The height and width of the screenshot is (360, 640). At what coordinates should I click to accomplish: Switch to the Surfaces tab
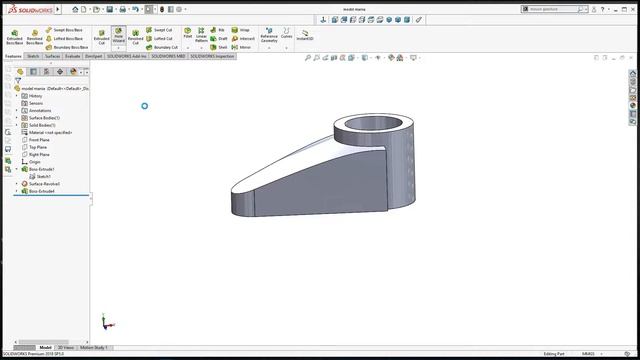[52, 56]
